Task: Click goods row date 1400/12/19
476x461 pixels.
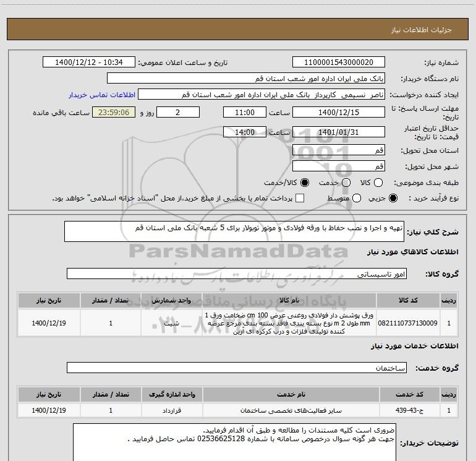Action: click(x=49, y=323)
